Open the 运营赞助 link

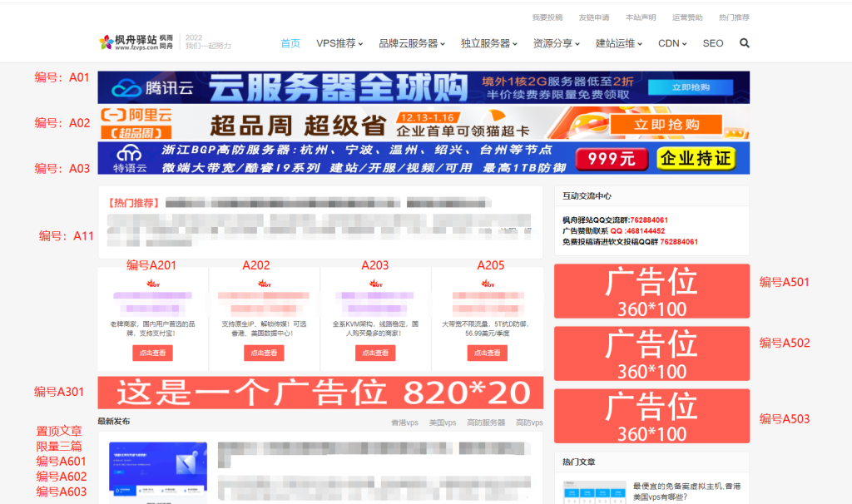pos(687,17)
